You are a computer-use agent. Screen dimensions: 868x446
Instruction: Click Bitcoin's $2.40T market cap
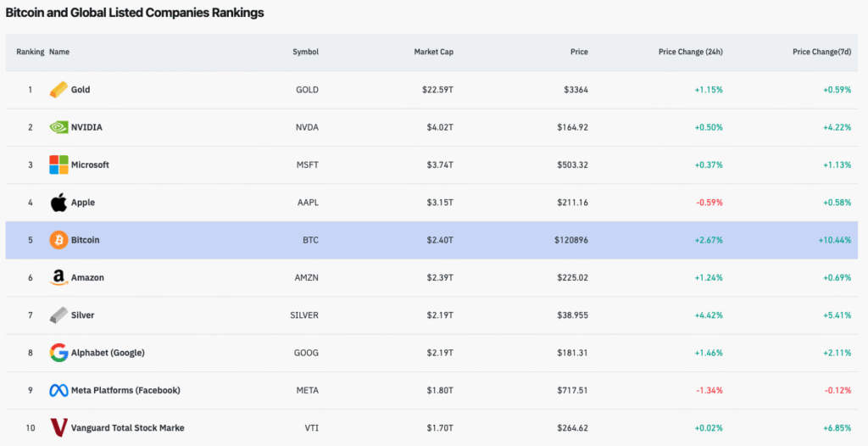pos(440,240)
